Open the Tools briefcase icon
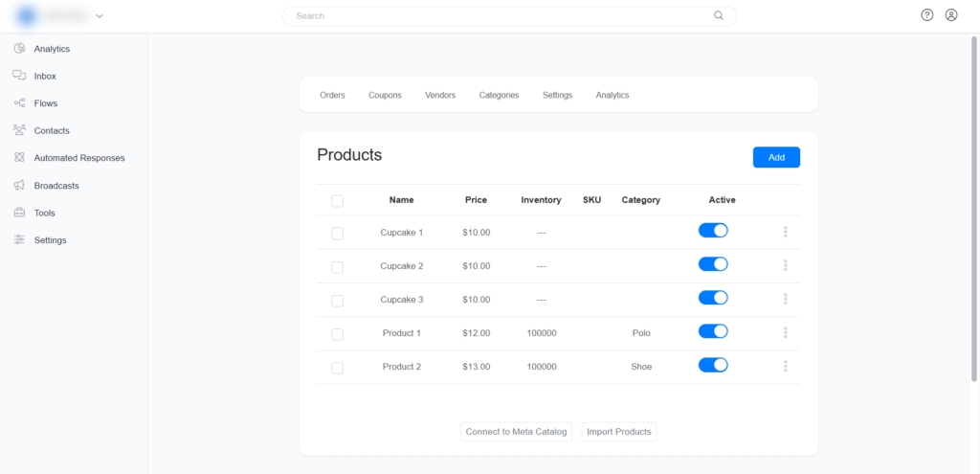Viewport: 980px width, 474px height. pos(19,213)
